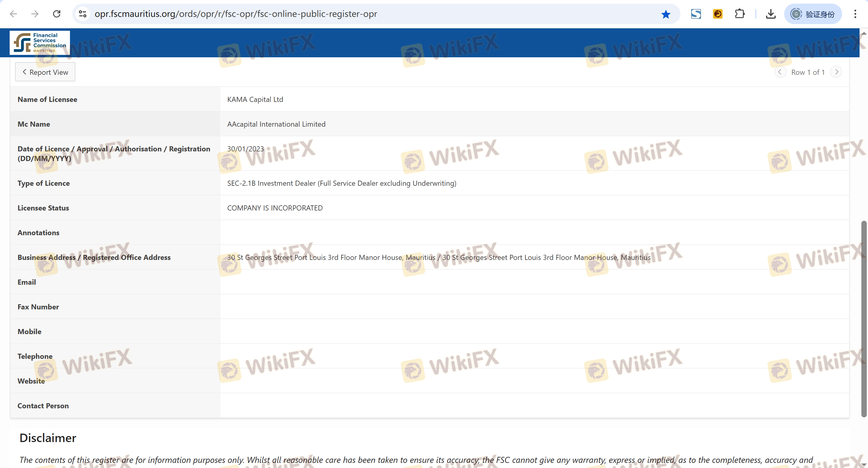Image resolution: width=868 pixels, height=468 pixels.
Task: Click the Website label
Action: 31,381
